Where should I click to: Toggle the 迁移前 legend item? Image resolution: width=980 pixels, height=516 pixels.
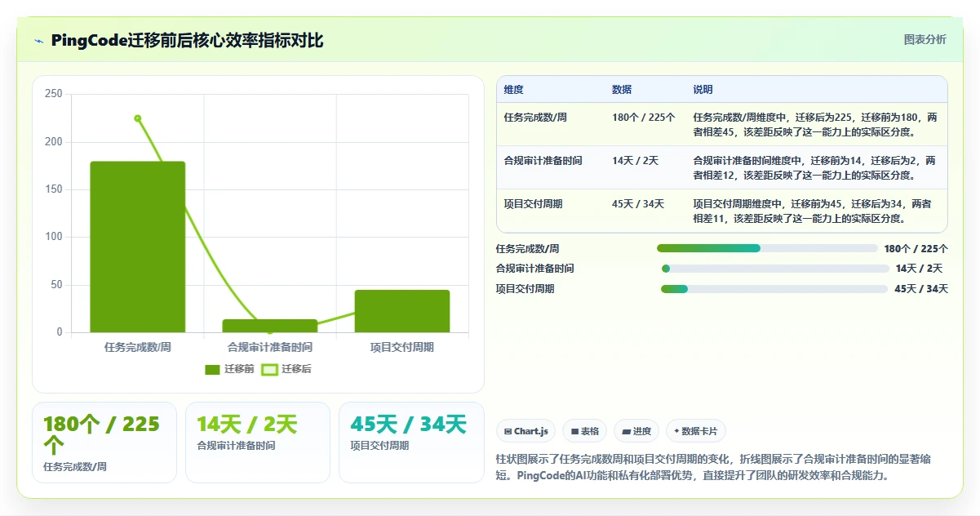click(x=229, y=369)
